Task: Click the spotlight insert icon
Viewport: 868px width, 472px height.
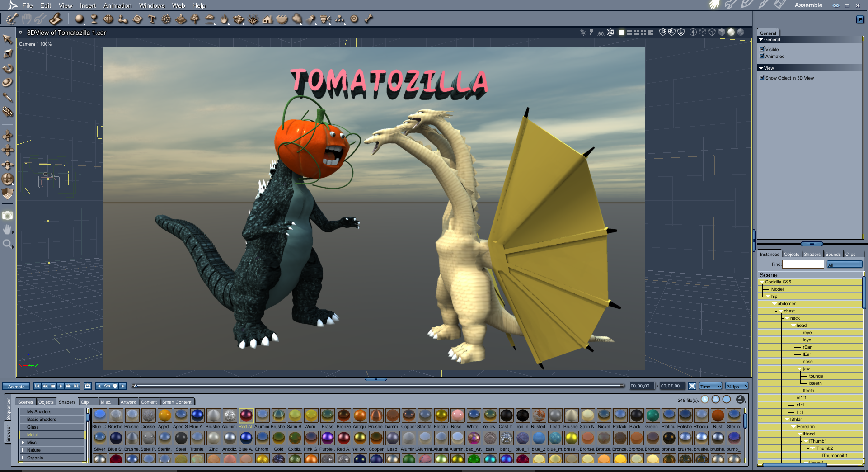Action: click(x=311, y=19)
